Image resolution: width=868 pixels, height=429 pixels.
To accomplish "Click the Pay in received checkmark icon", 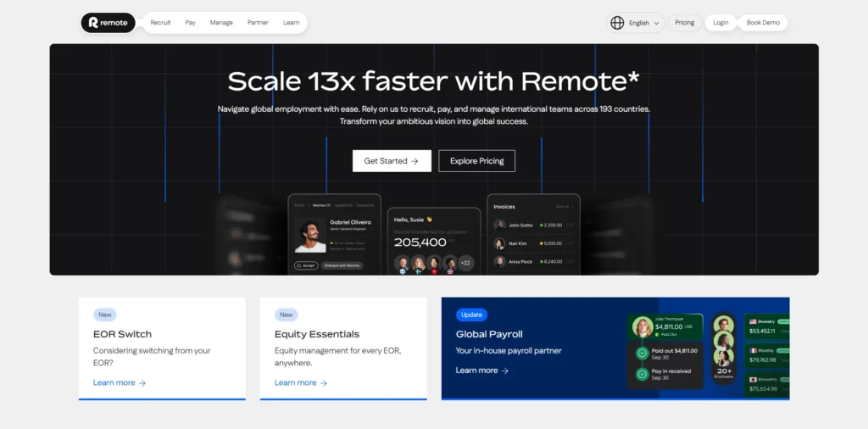I will [643, 374].
